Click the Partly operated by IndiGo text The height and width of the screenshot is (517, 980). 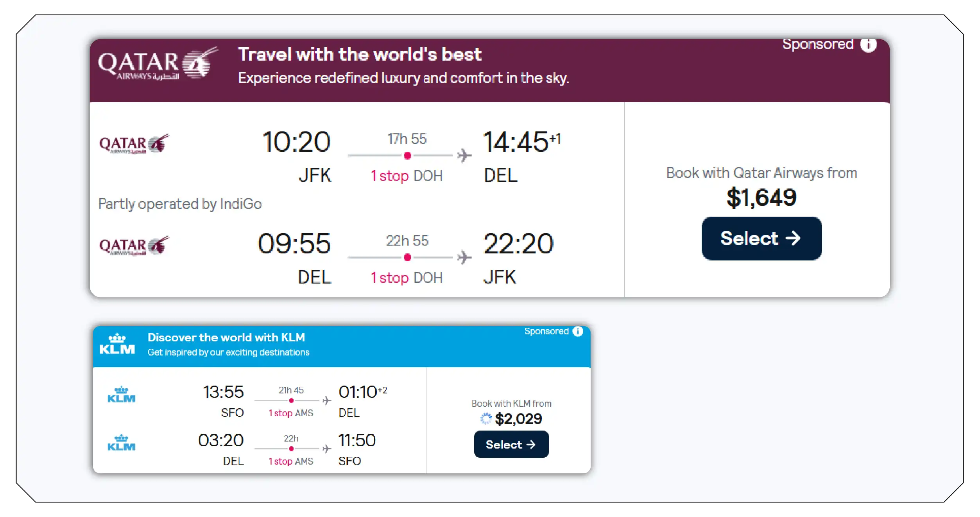[x=180, y=204]
